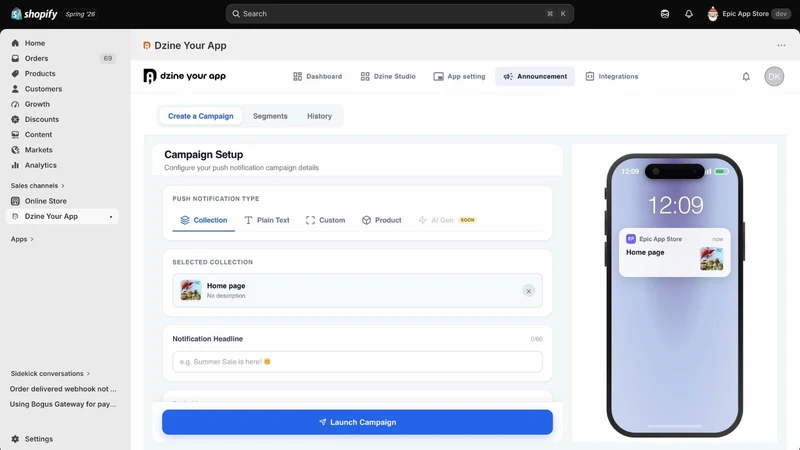Image resolution: width=800 pixels, height=450 pixels.
Task: Open the Dzine Studio tab
Action: tap(388, 77)
